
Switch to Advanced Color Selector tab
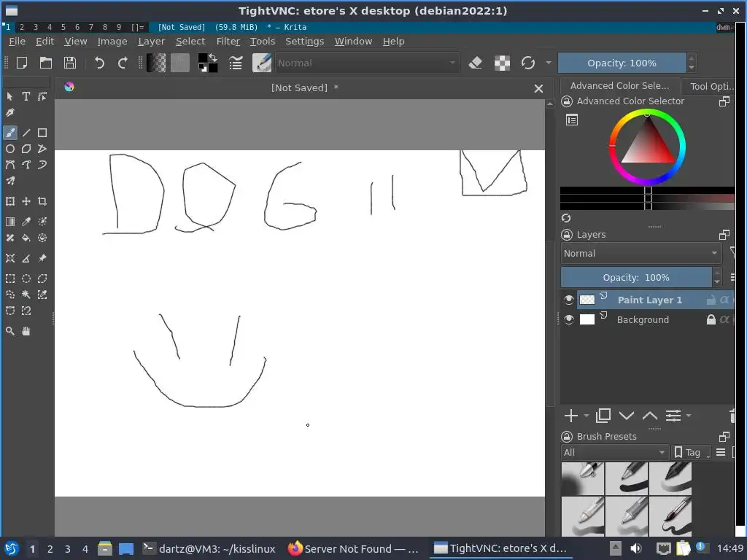(619, 86)
